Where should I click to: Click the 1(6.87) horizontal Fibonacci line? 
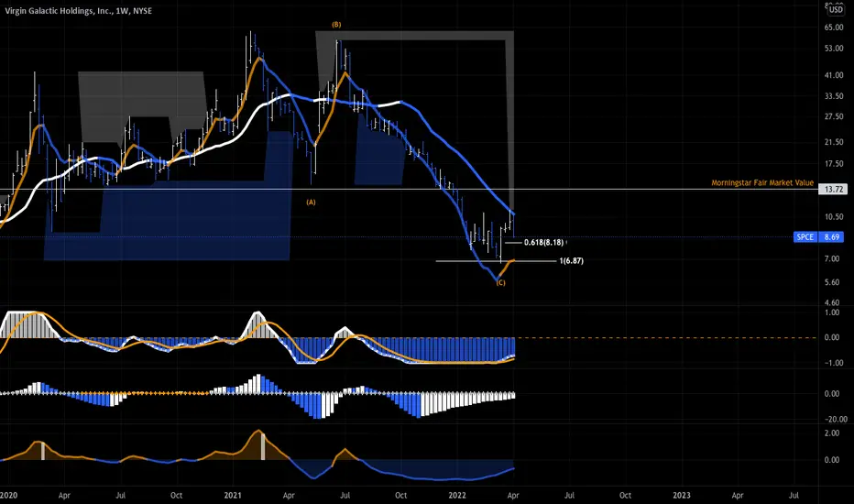tap(496, 261)
